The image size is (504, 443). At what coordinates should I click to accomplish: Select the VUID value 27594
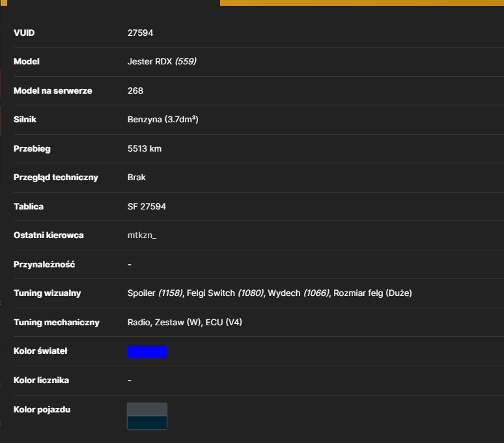141,33
